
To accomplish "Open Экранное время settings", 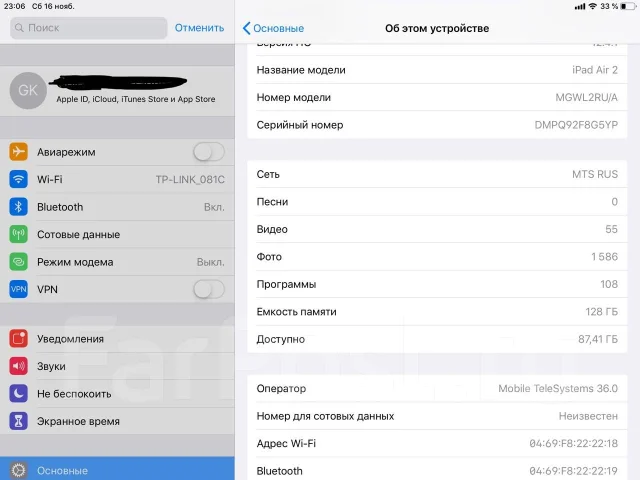I will click(x=117, y=421).
